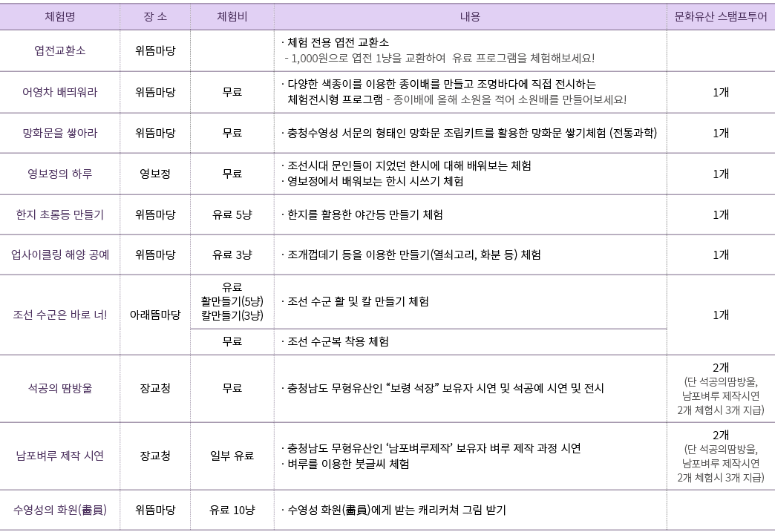The width and height of the screenshot is (775, 532).
Task: Click '장교청' in the 석공의 땀방울 row
Action: (x=155, y=388)
